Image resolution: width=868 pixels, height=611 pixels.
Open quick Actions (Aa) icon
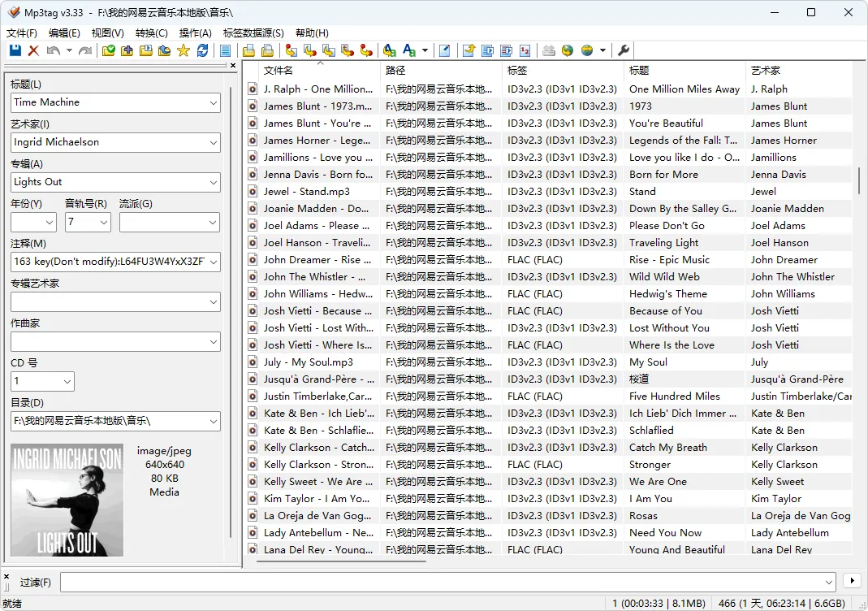point(409,51)
